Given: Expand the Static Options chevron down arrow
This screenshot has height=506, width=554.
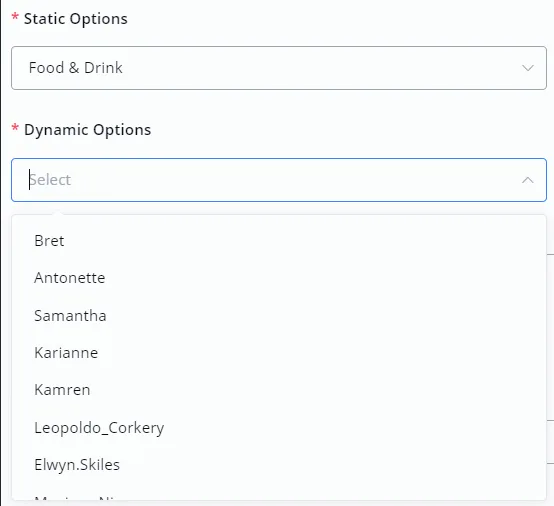Looking at the screenshot, I should click(528, 68).
